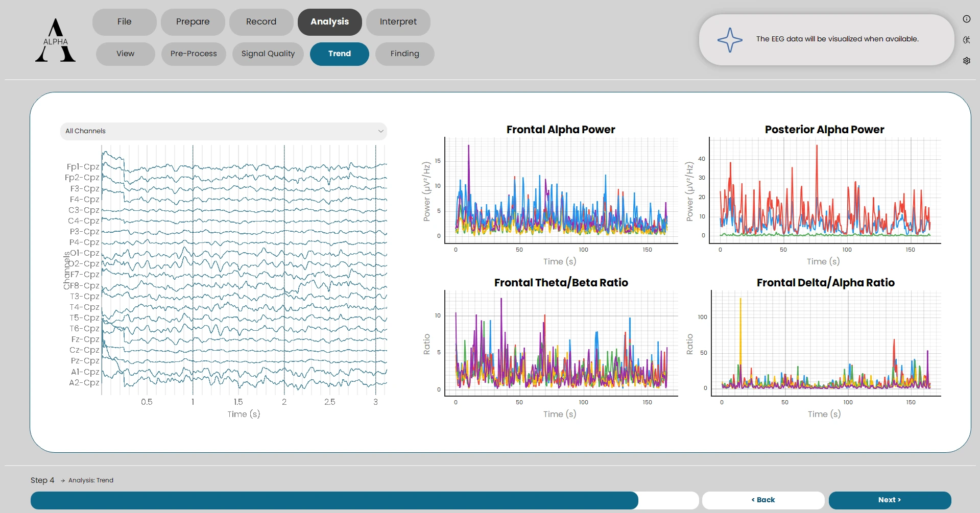The image size is (980, 513).
Task: Open the View sub-tab
Action: click(x=125, y=54)
